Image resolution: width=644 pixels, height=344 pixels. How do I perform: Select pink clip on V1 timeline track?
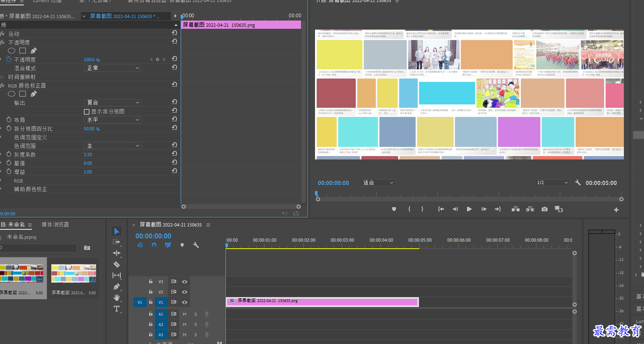(322, 302)
